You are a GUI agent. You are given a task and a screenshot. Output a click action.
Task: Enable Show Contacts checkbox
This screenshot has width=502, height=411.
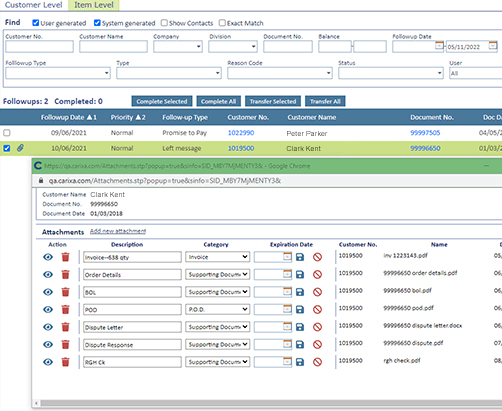(164, 23)
